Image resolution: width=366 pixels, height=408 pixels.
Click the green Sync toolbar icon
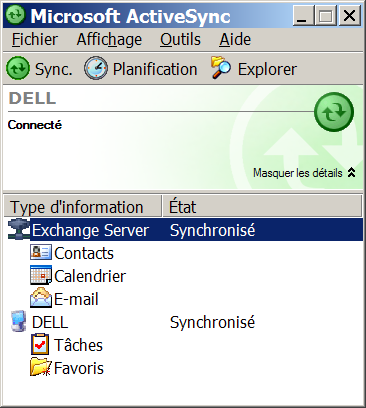[x=18, y=68]
